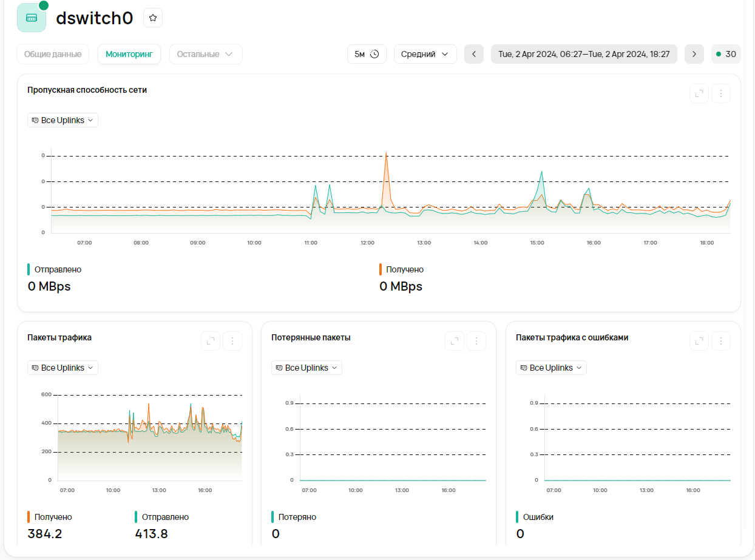The height and width of the screenshot is (560, 755).
Task: Go to next time range
Action: (694, 54)
